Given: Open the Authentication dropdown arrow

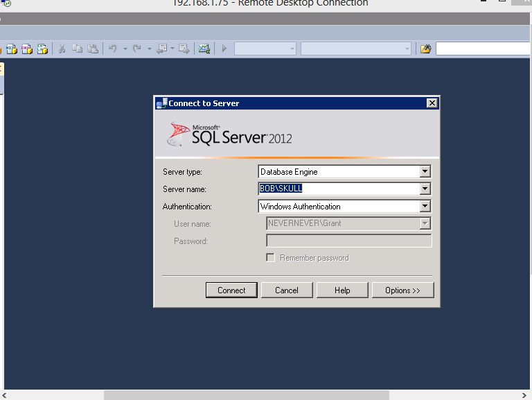Looking at the screenshot, I should [425, 206].
